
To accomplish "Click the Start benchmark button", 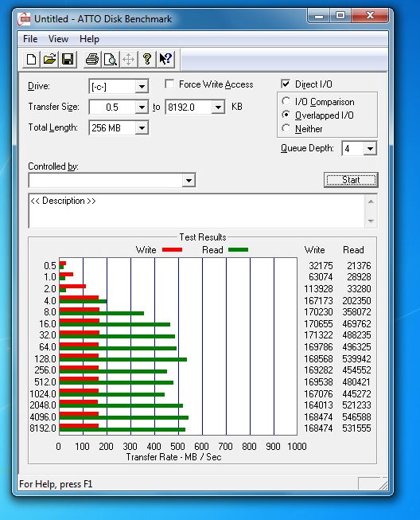I will pyautogui.click(x=351, y=180).
